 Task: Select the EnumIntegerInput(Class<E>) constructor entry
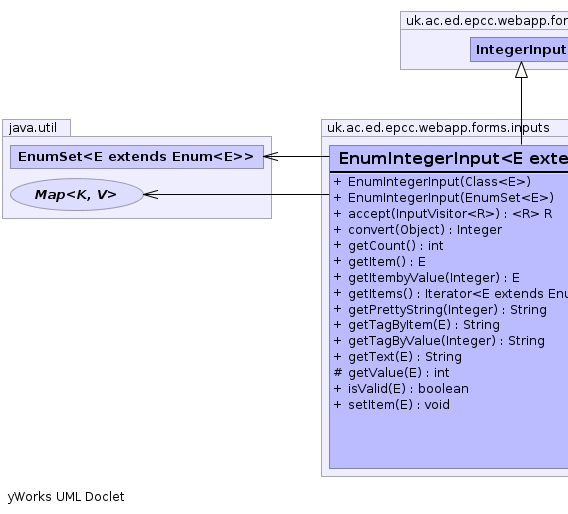pos(432,181)
